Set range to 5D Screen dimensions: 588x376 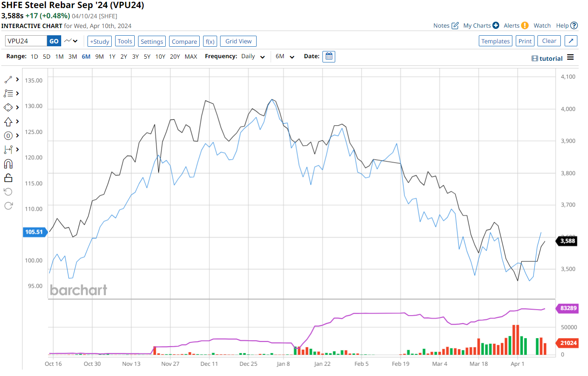(x=47, y=57)
